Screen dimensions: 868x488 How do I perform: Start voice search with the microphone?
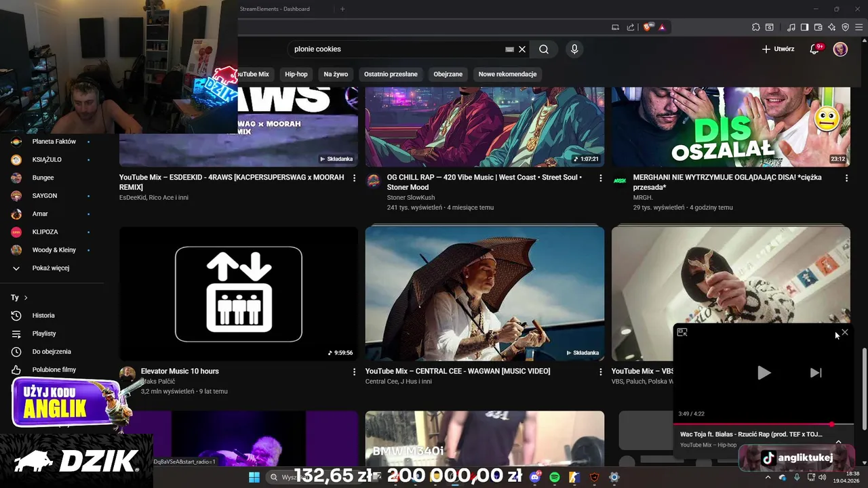574,49
